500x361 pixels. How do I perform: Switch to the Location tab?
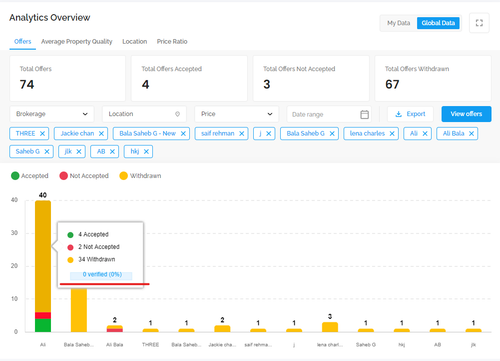(x=135, y=42)
